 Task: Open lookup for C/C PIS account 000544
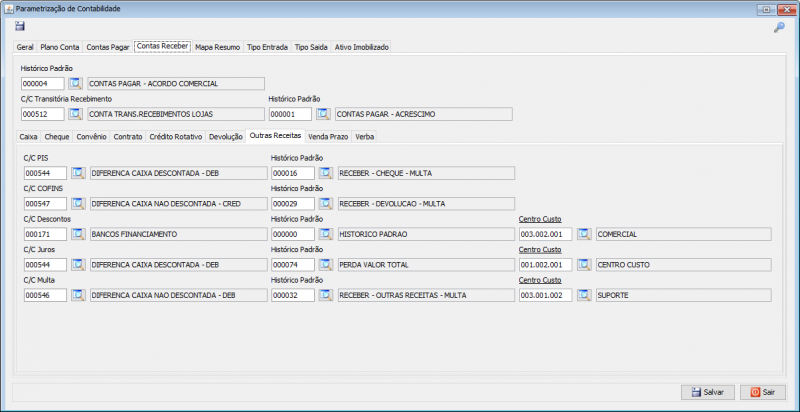point(77,173)
